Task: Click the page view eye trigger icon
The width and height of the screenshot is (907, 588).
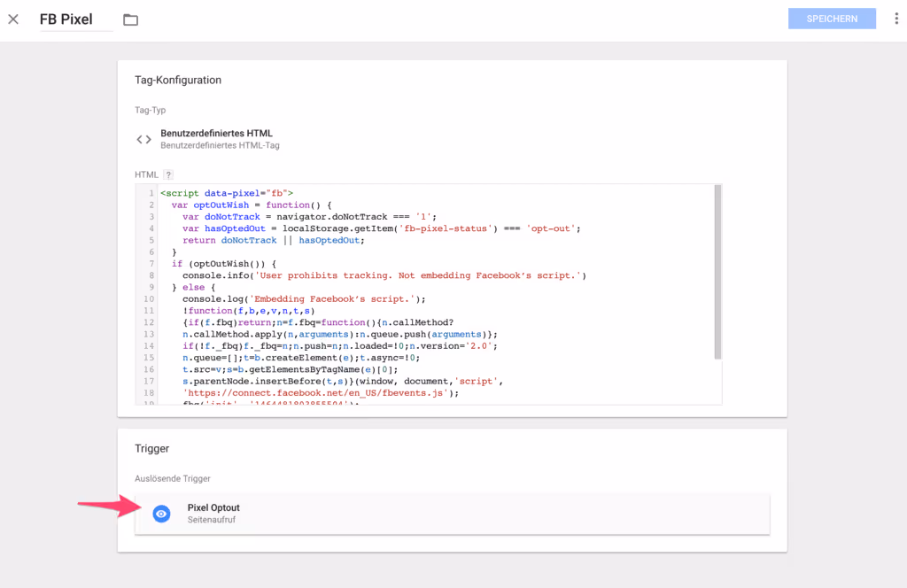Action: click(161, 514)
